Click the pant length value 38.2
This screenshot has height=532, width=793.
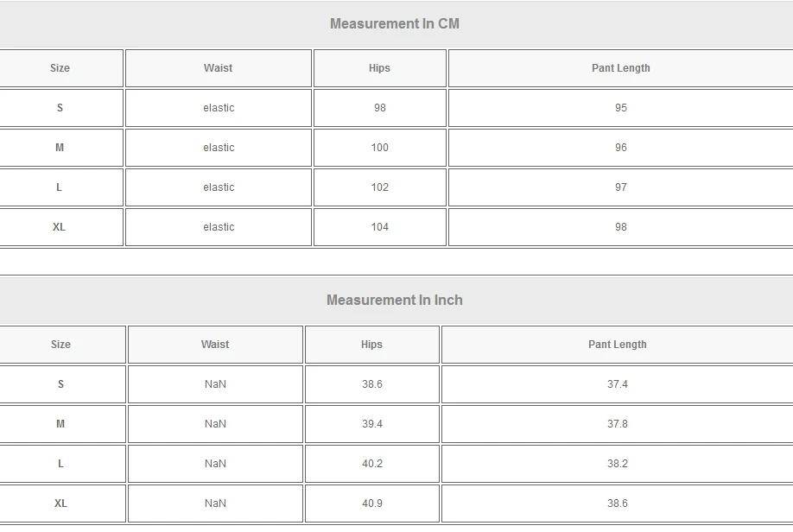pos(617,464)
